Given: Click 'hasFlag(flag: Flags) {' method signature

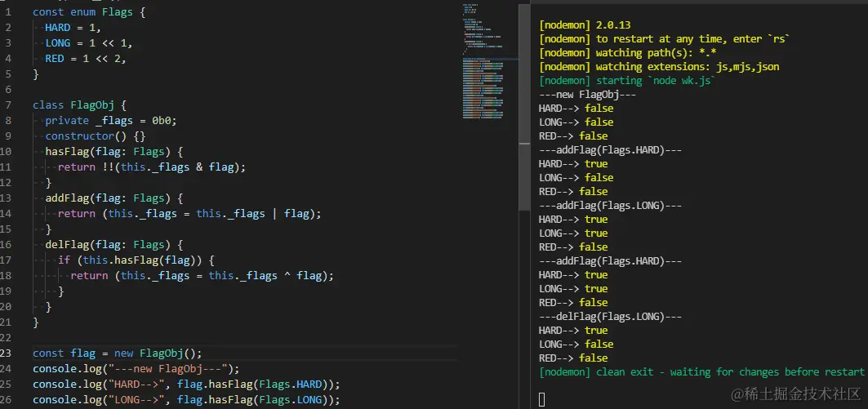Looking at the screenshot, I should click(x=114, y=151).
